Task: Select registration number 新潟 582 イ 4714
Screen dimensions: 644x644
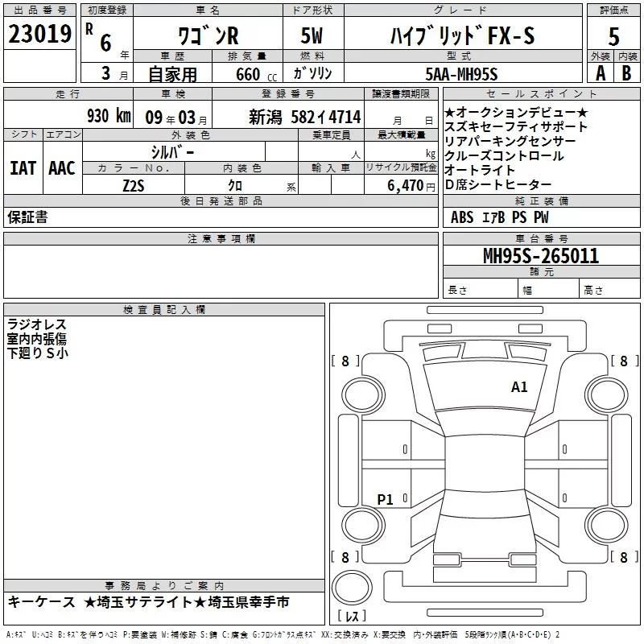Action: pos(305,118)
